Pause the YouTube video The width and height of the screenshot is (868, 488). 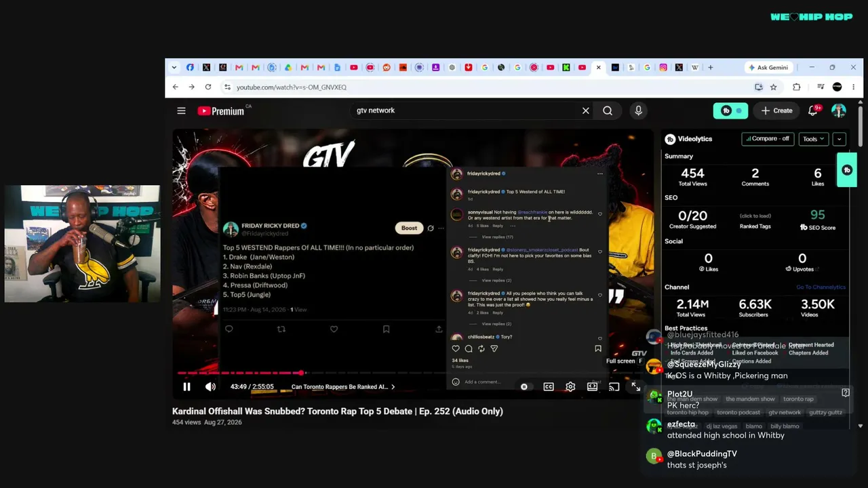186,387
